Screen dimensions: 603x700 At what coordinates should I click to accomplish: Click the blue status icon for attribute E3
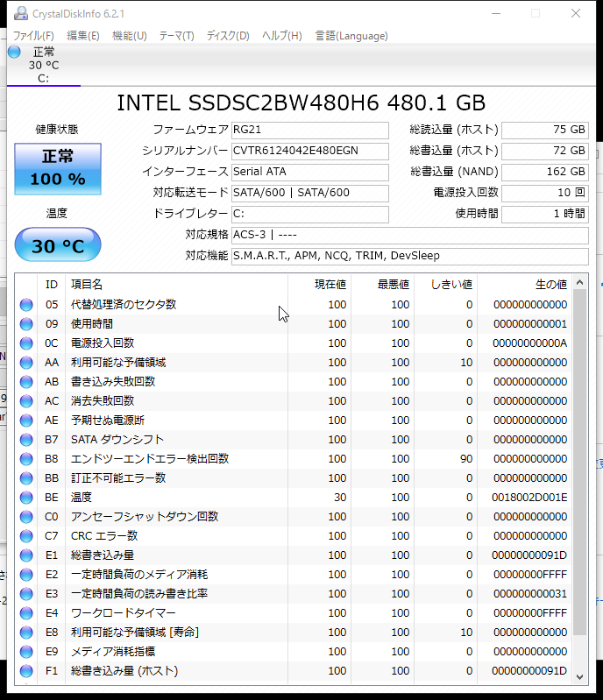coord(26,594)
